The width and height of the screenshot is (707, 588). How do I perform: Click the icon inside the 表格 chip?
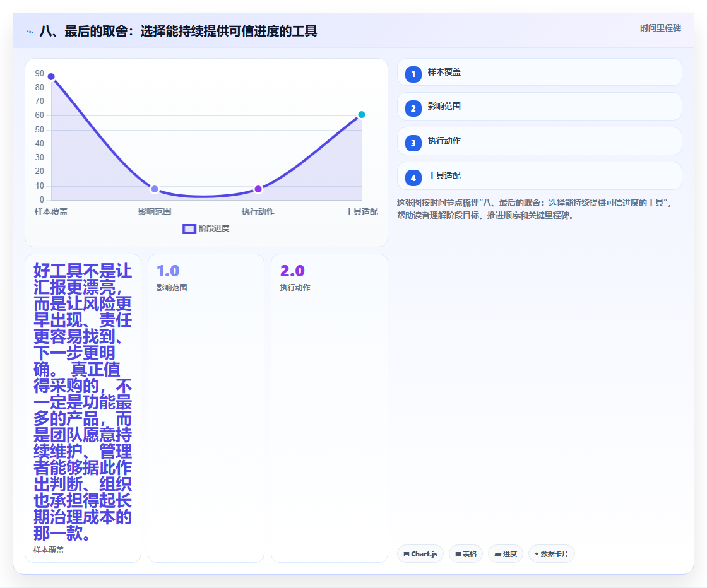click(x=458, y=554)
